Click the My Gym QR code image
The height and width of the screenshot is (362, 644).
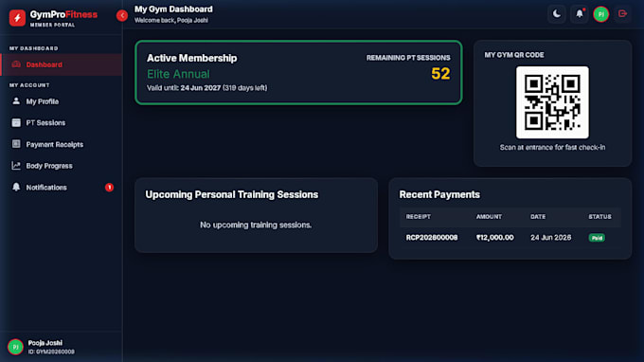point(552,102)
